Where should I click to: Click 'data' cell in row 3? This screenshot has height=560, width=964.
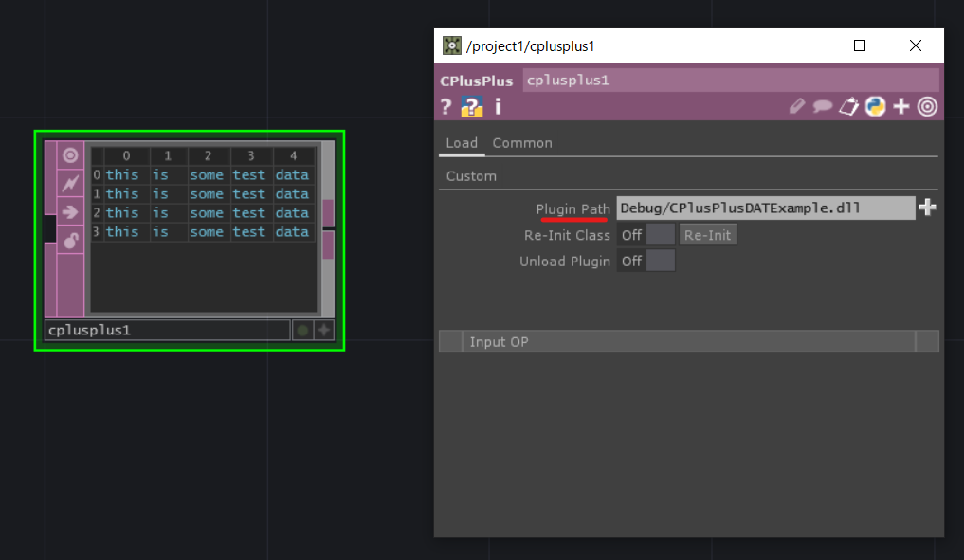pyautogui.click(x=292, y=232)
